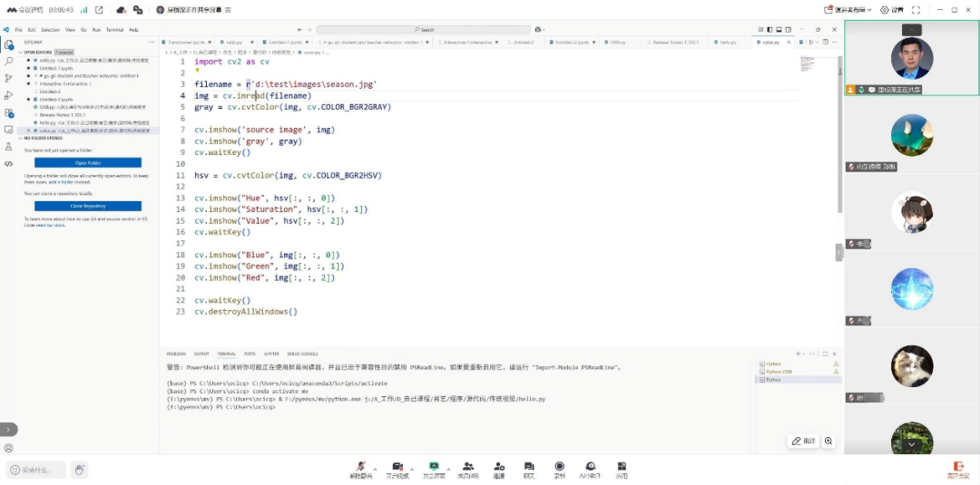
Task: Open the code brackets activity bar icon
Action: pyautogui.click(x=9, y=163)
